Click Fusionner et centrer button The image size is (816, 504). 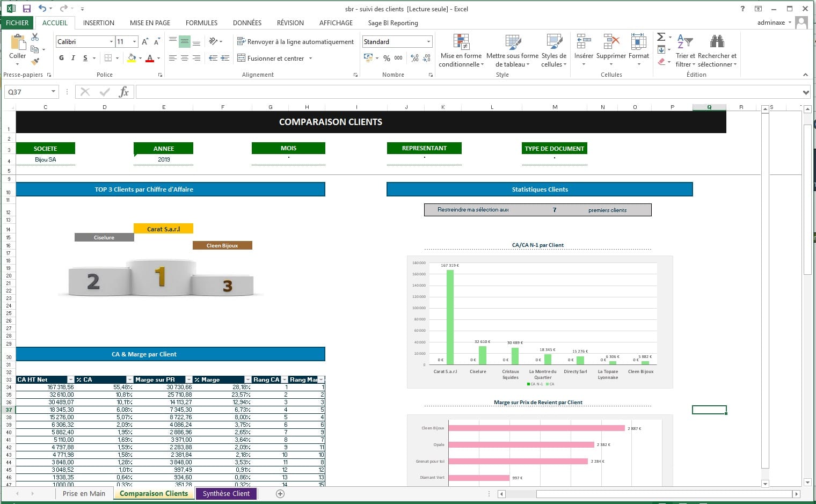[271, 58]
